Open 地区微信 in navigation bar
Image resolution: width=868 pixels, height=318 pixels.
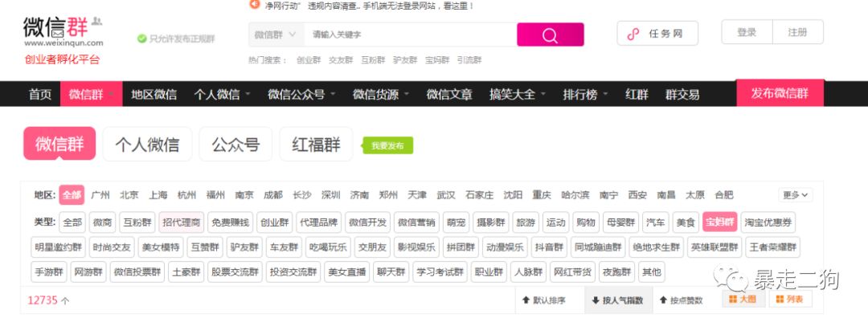point(154,95)
